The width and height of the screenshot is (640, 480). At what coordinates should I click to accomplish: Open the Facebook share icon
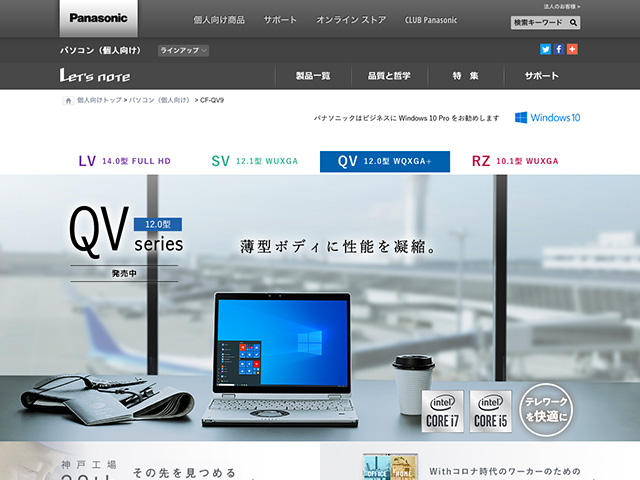(x=559, y=49)
